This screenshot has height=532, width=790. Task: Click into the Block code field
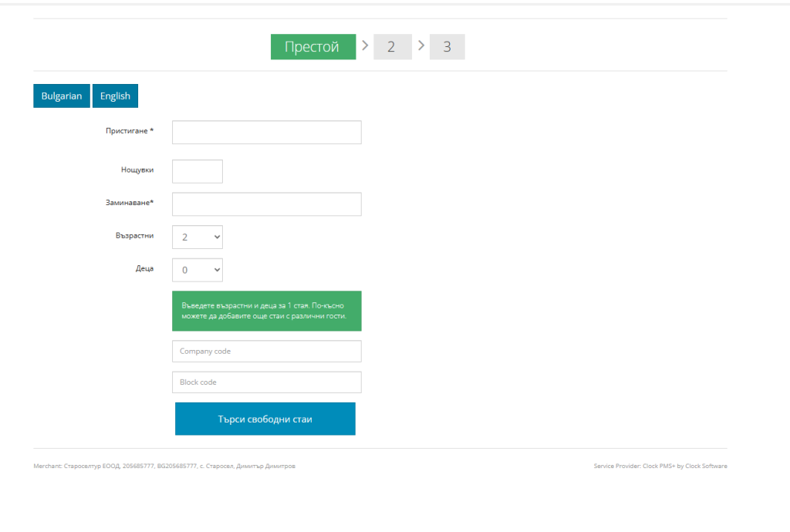point(266,382)
